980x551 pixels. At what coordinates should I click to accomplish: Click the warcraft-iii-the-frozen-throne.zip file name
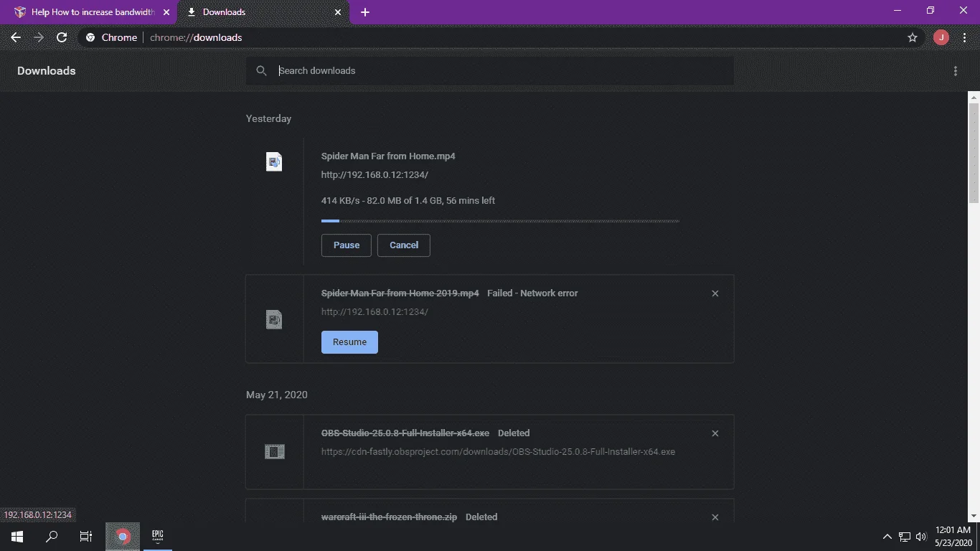(389, 517)
